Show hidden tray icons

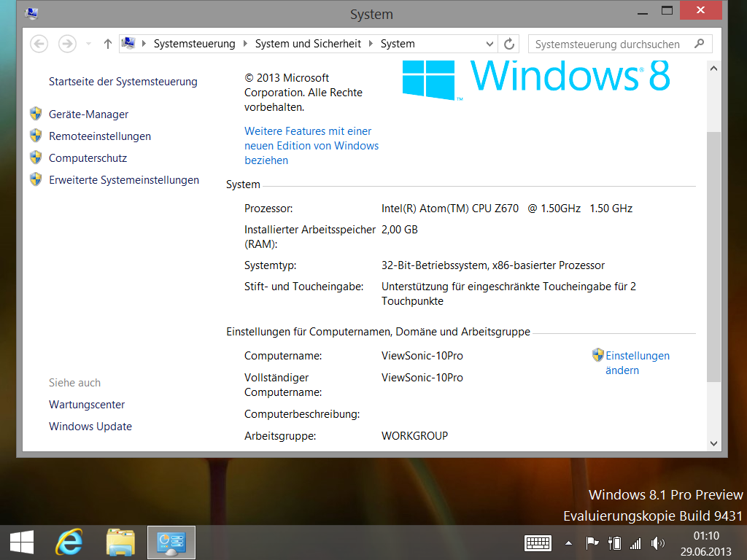(x=568, y=542)
